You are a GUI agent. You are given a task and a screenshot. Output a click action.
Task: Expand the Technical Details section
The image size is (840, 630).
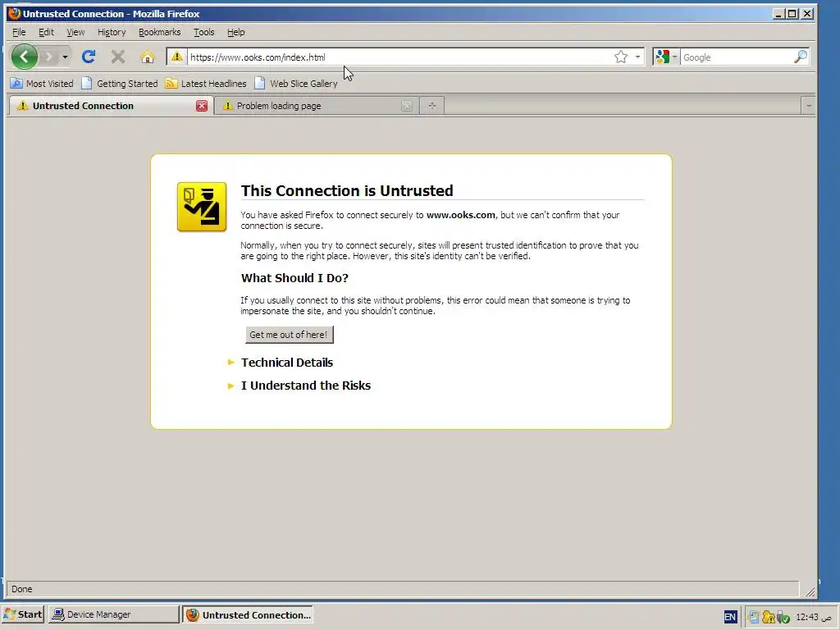[x=286, y=363]
